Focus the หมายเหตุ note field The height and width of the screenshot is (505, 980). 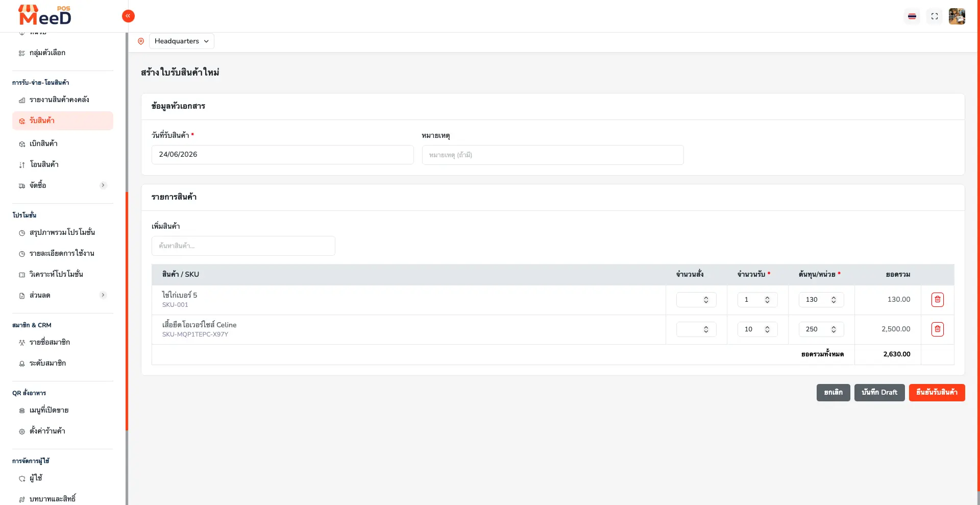coord(553,155)
